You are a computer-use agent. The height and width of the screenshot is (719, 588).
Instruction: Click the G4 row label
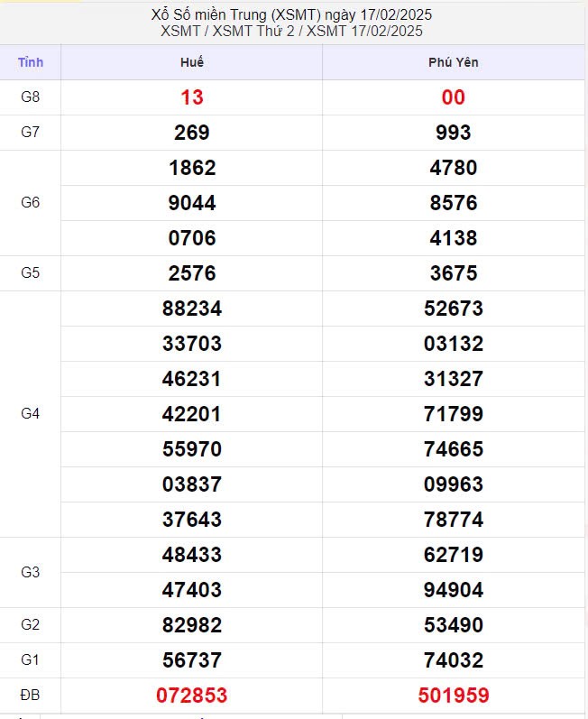(30, 414)
